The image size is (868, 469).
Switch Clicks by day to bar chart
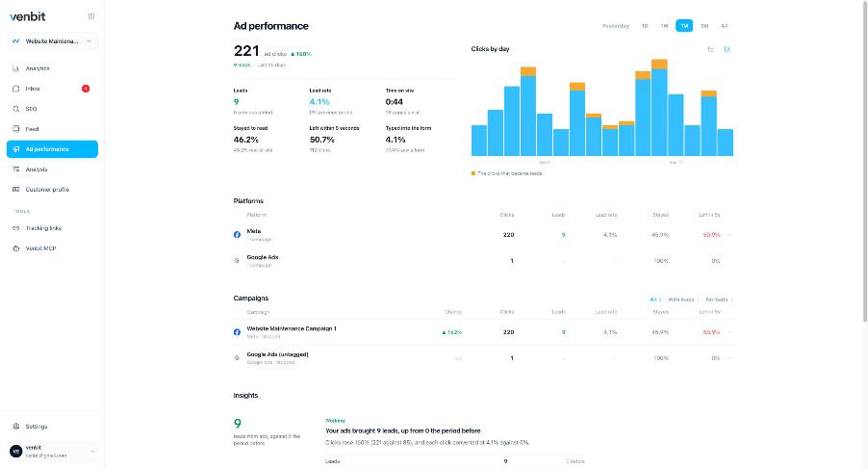[727, 49]
